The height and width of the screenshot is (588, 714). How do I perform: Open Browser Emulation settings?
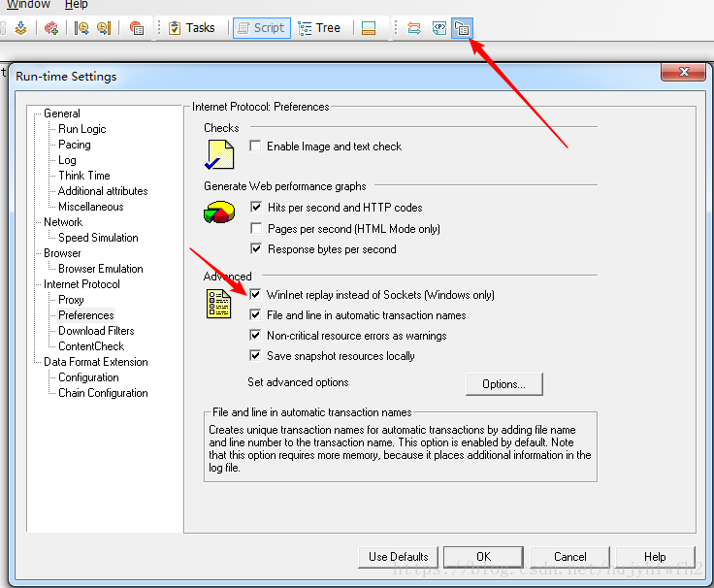coord(101,268)
